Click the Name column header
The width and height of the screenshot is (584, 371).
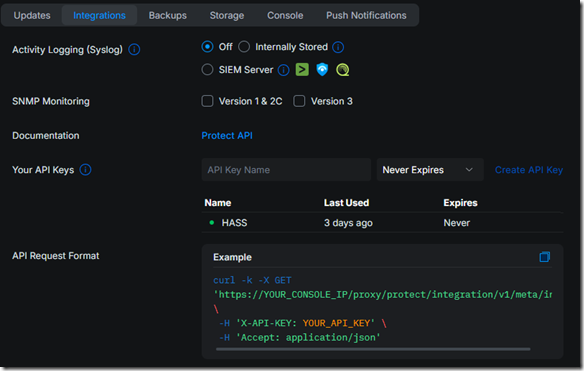218,203
